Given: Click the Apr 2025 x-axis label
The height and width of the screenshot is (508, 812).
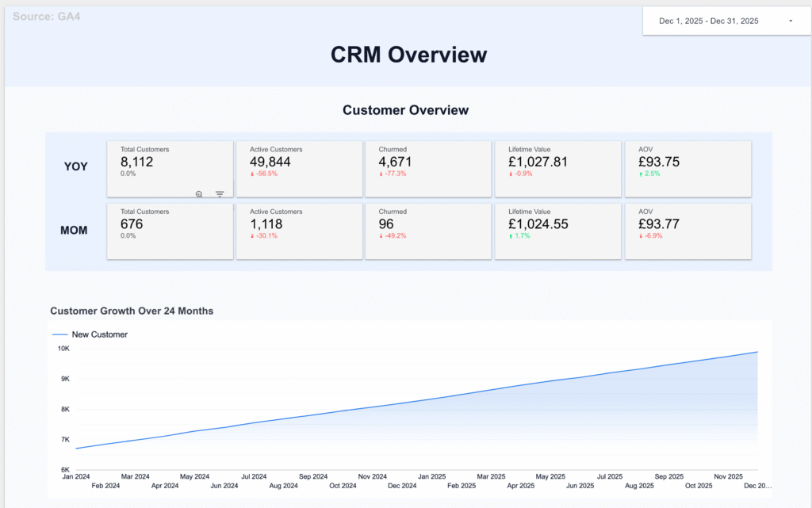Looking at the screenshot, I should click(520, 486).
